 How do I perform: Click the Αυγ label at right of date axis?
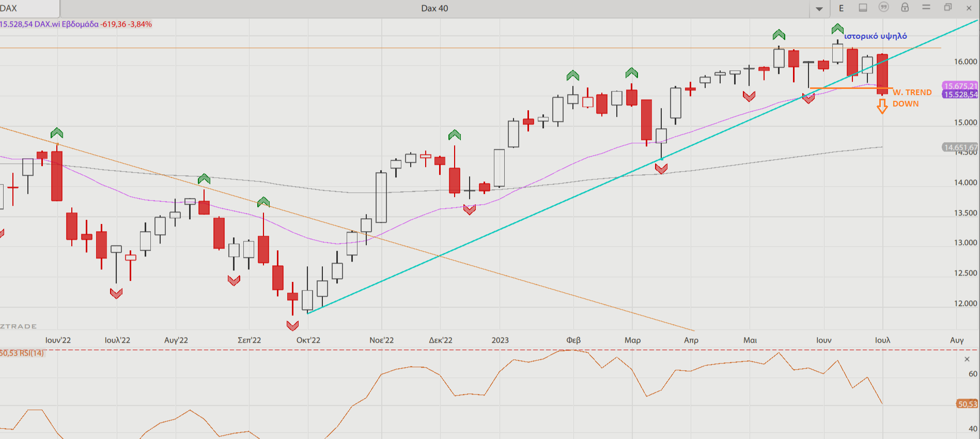point(957,340)
